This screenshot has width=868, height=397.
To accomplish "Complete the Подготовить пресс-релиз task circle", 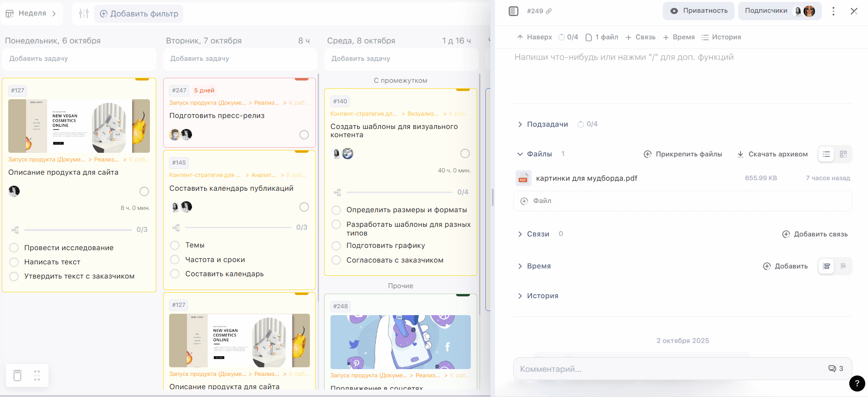I will 304,134.
